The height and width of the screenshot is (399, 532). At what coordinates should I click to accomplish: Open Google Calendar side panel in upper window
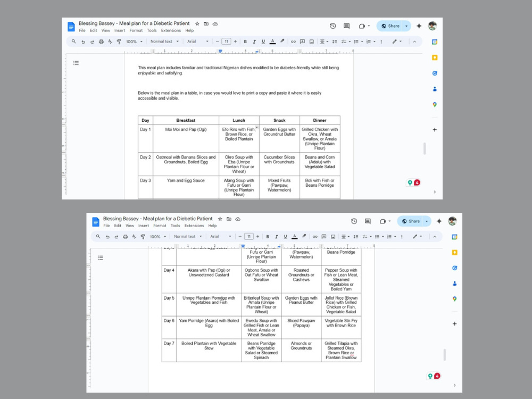pyautogui.click(x=435, y=41)
